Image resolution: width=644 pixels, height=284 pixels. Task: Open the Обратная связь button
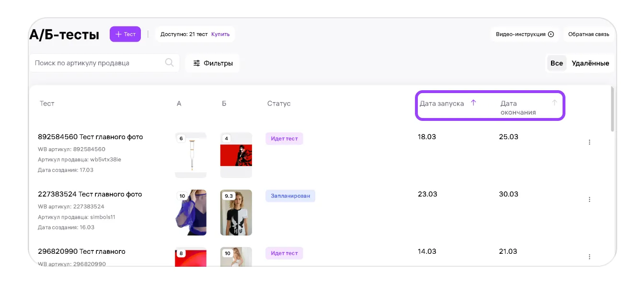point(588,35)
